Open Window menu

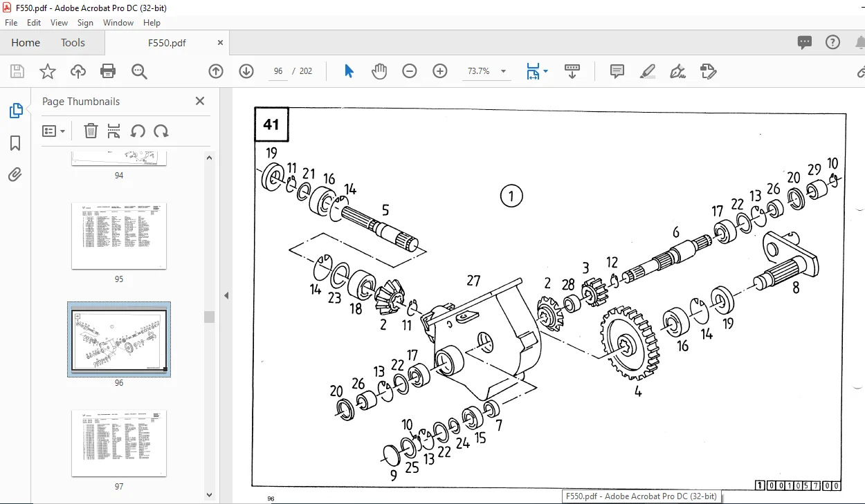click(118, 23)
